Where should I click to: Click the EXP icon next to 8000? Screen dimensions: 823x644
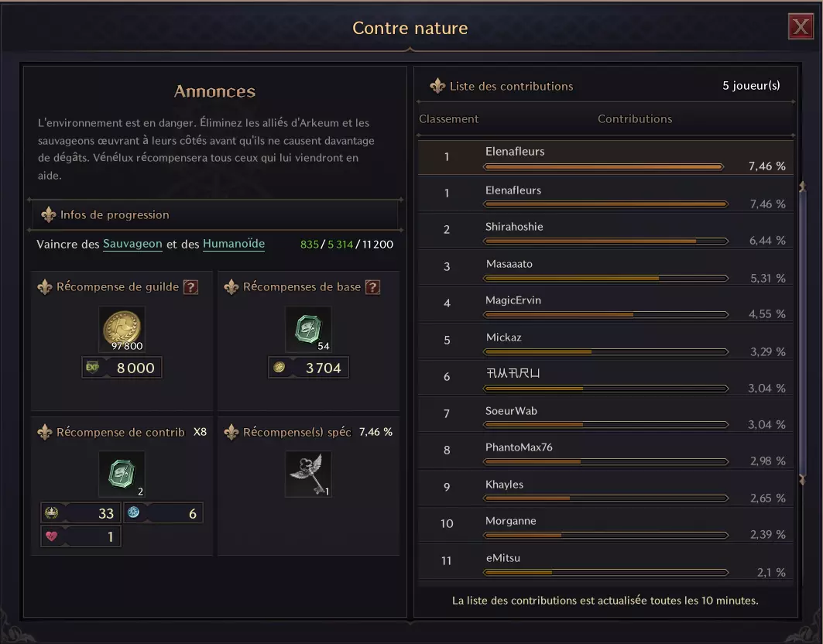coord(93,368)
